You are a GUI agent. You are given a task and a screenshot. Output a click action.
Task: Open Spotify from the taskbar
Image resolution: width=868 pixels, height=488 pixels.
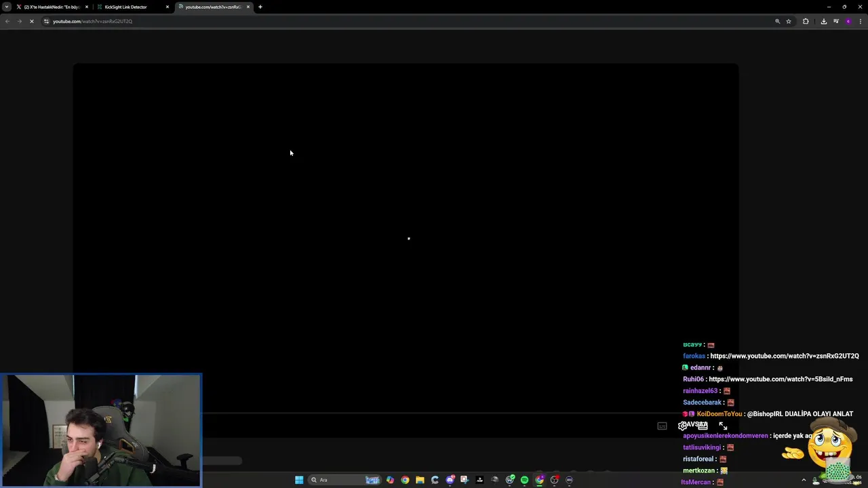tap(524, 480)
